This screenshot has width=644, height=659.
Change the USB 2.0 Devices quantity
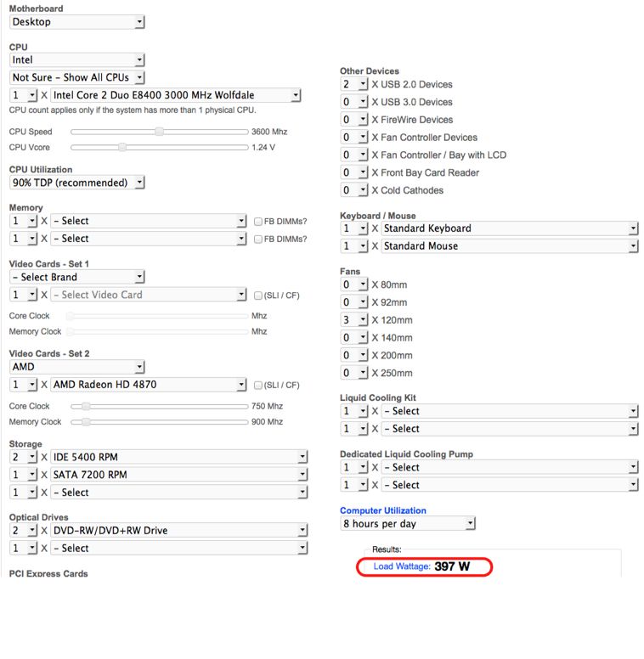click(x=354, y=84)
